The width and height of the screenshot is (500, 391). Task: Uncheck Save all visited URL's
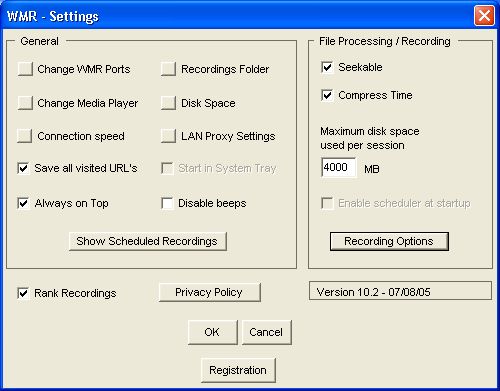(23, 168)
